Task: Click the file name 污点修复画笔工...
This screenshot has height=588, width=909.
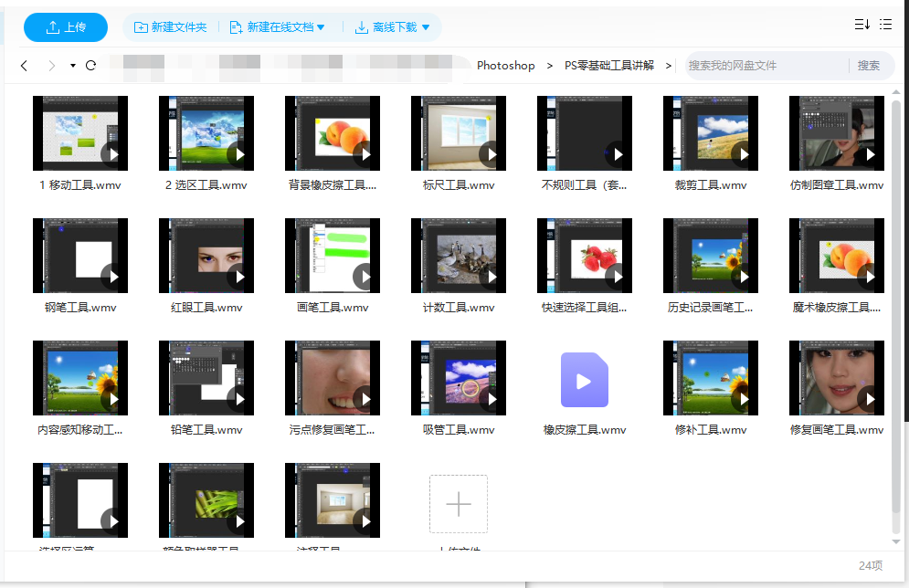Action: pos(333,430)
